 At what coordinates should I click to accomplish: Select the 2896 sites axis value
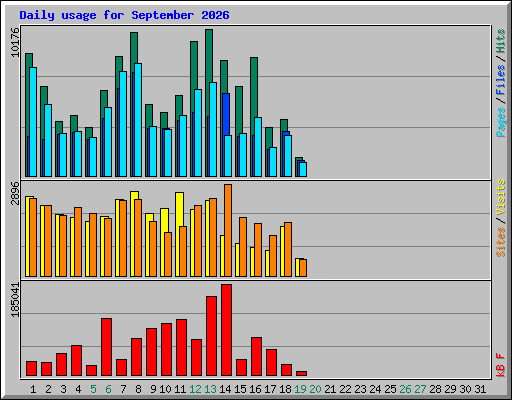click(15, 193)
